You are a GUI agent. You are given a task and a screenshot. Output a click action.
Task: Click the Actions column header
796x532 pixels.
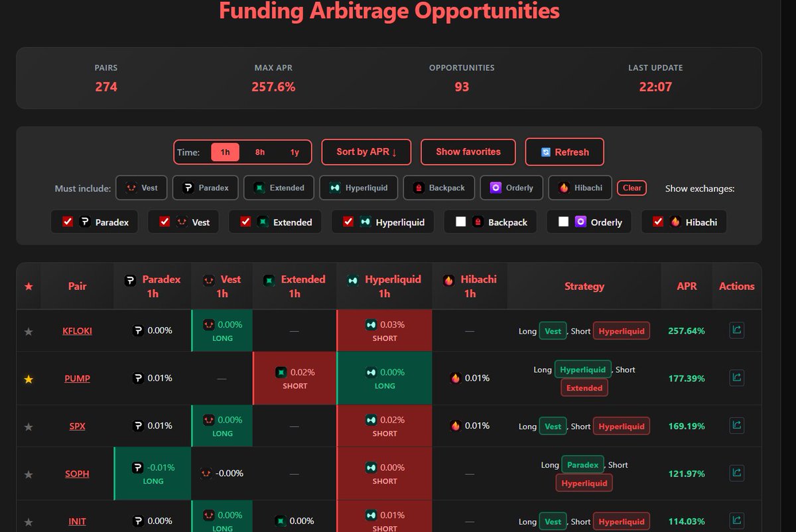[736, 287]
